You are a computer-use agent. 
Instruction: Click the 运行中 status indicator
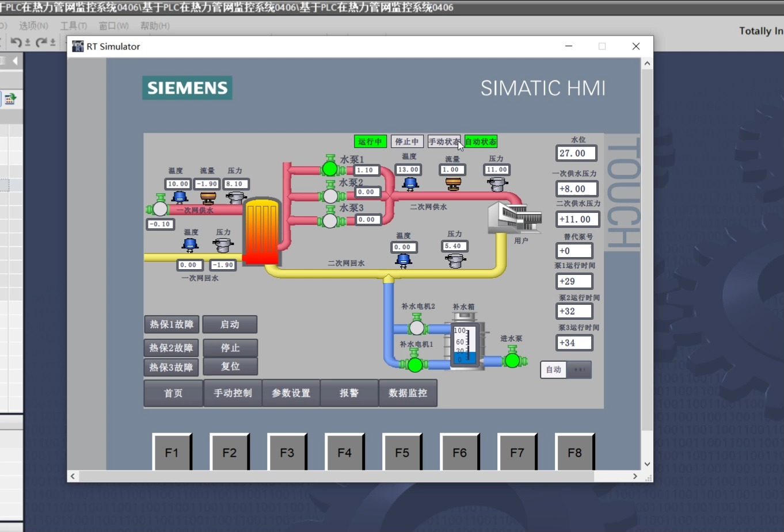point(370,141)
